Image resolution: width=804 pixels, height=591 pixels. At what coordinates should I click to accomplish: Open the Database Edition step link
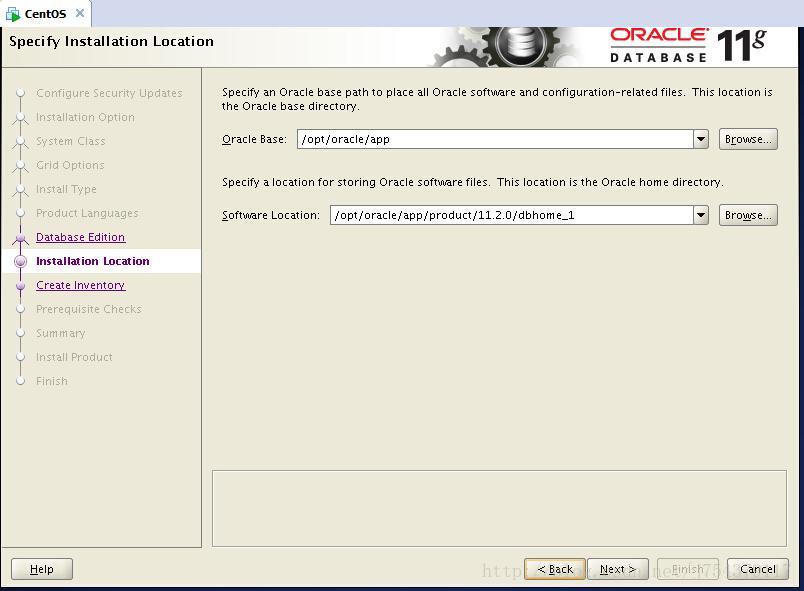[x=80, y=237]
